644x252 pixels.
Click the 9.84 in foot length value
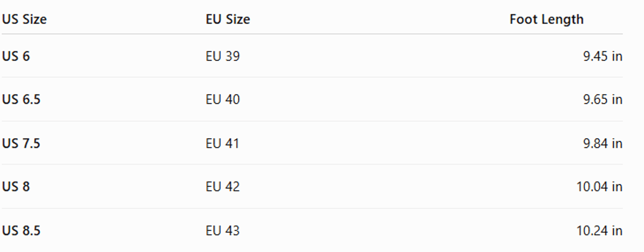coord(603,143)
